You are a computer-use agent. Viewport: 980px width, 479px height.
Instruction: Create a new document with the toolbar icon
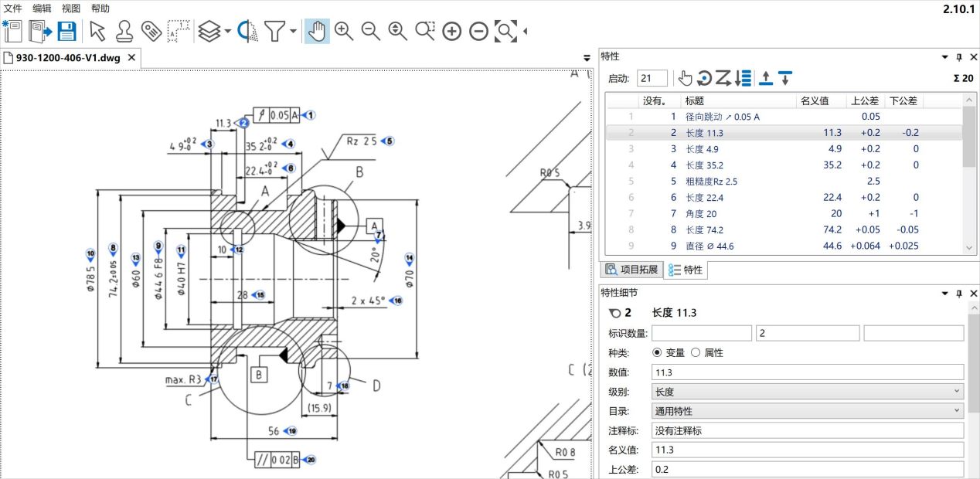click(x=12, y=31)
